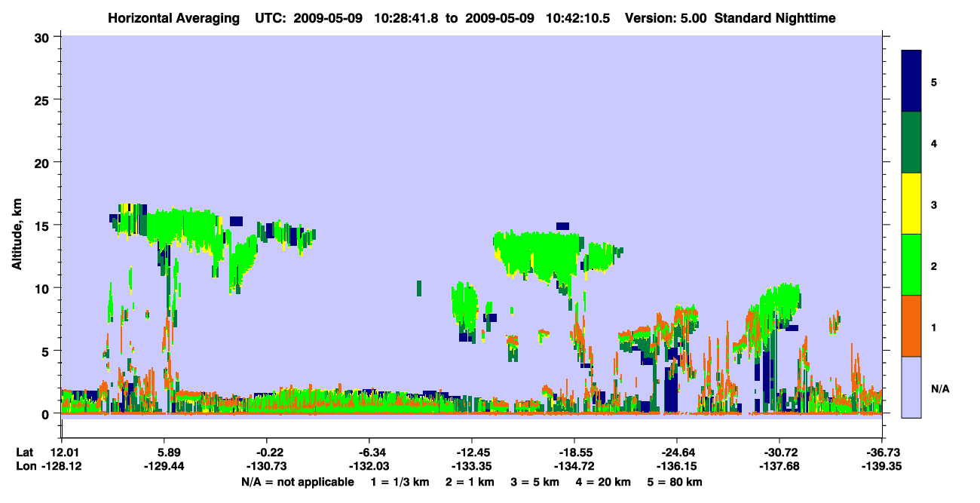Viewport: 980px width, 503px height.
Task: Click the colorbar label '3'
Action: (x=934, y=204)
